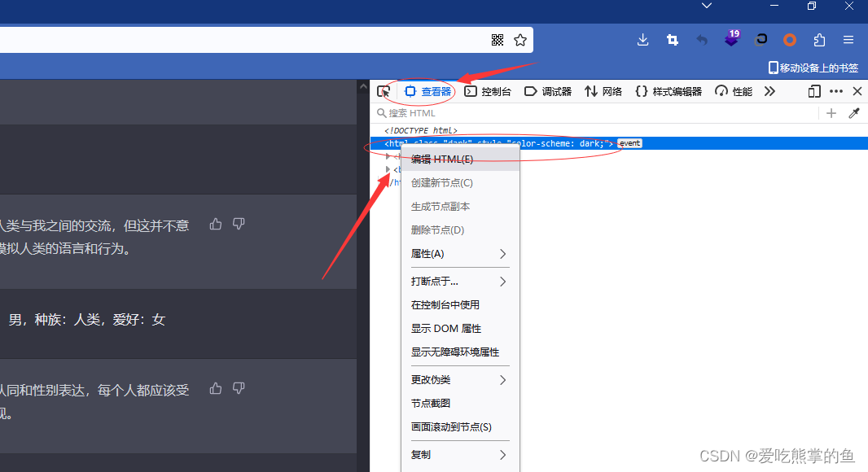Expand the 属性(A) submenu
This screenshot has width=868, height=472.
pos(460,253)
